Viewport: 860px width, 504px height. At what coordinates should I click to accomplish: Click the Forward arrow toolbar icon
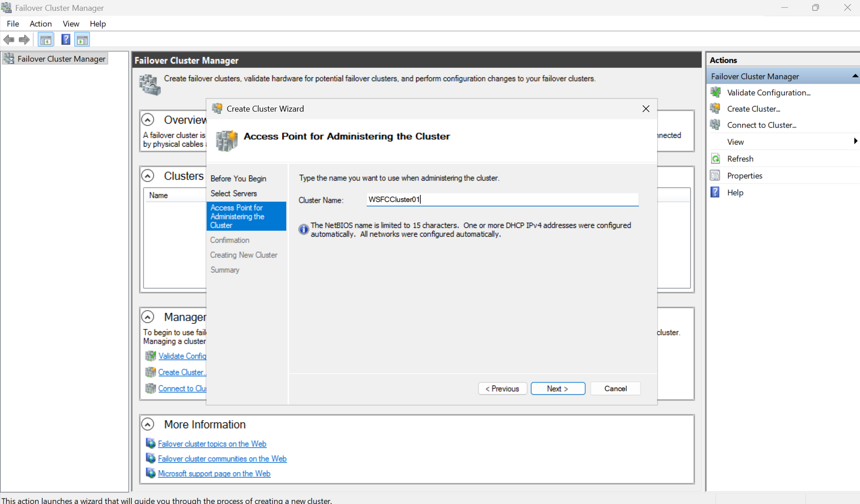[24, 40]
